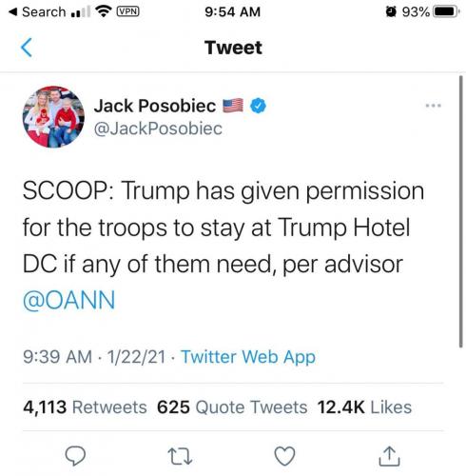The height and width of the screenshot is (476, 466).
Task: Tap the back chevron arrow
Action: tap(27, 48)
